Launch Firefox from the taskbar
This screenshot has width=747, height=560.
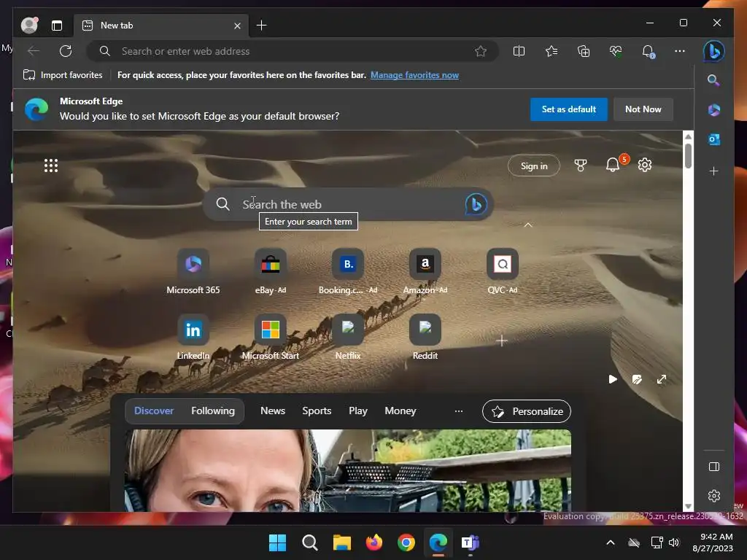click(x=374, y=542)
